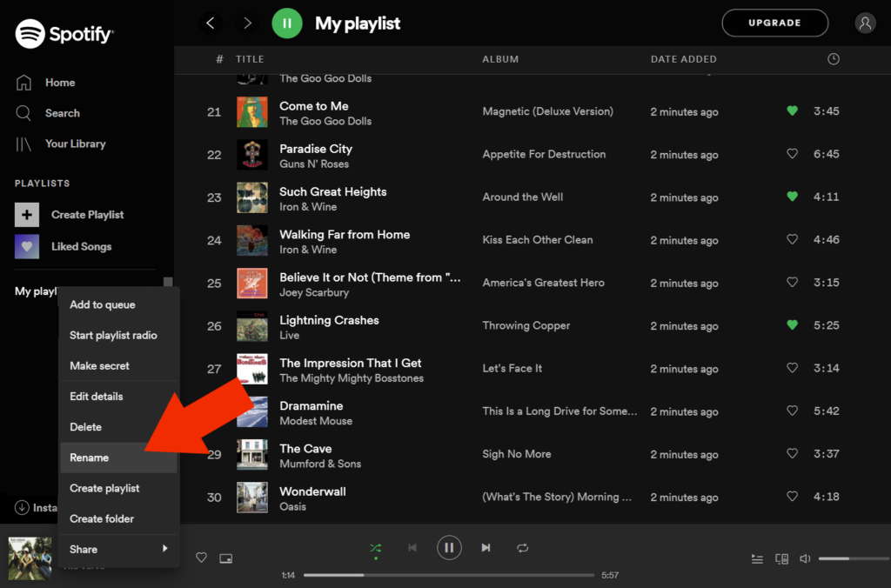Open the Guns N' Roses artist link
This screenshot has height=588, width=891.
314,164
